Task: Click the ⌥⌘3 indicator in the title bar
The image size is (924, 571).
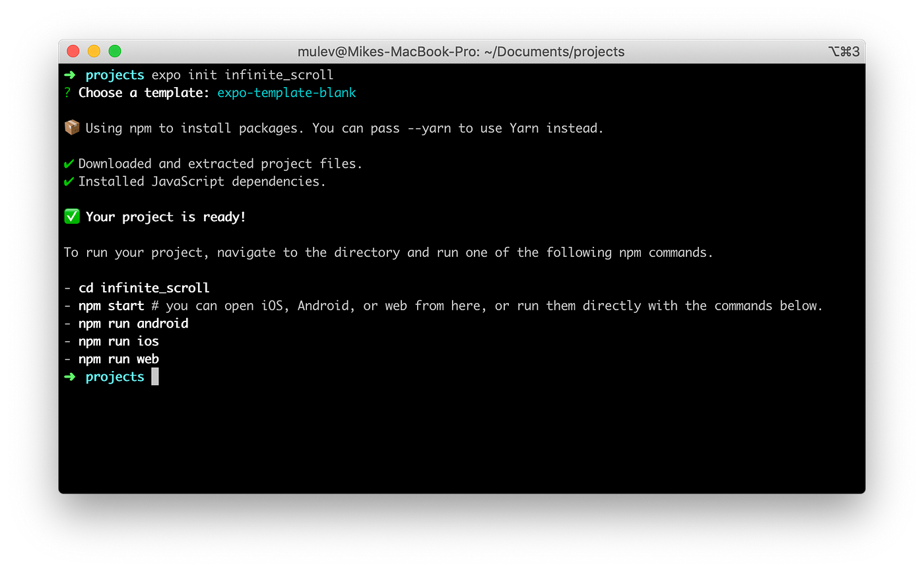Action: click(x=843, y=51)
